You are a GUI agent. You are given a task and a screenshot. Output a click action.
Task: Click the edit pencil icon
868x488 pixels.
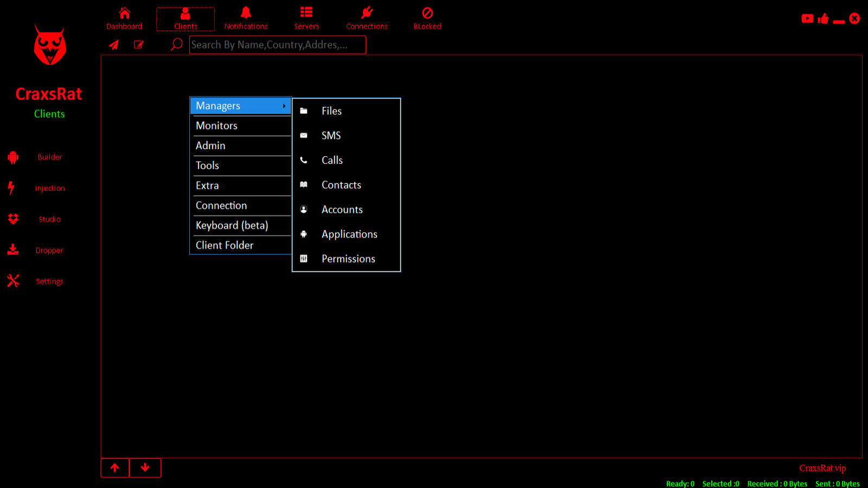pyautogui.click(x=139, y=45)
